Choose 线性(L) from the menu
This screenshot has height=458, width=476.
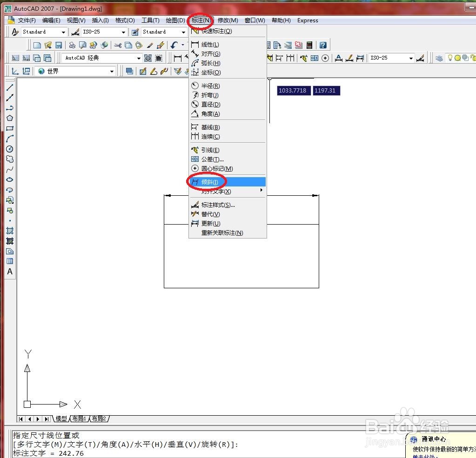click(x=228, y=45)
